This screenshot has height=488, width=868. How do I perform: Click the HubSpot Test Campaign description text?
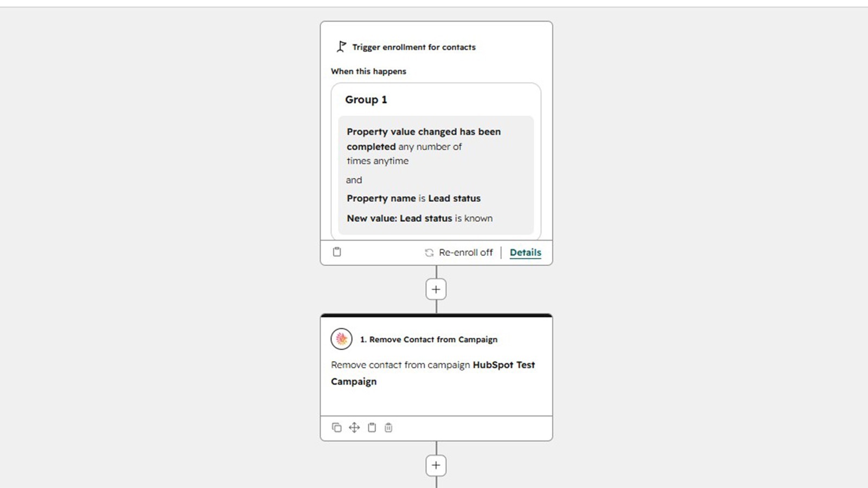click(433, 373)
